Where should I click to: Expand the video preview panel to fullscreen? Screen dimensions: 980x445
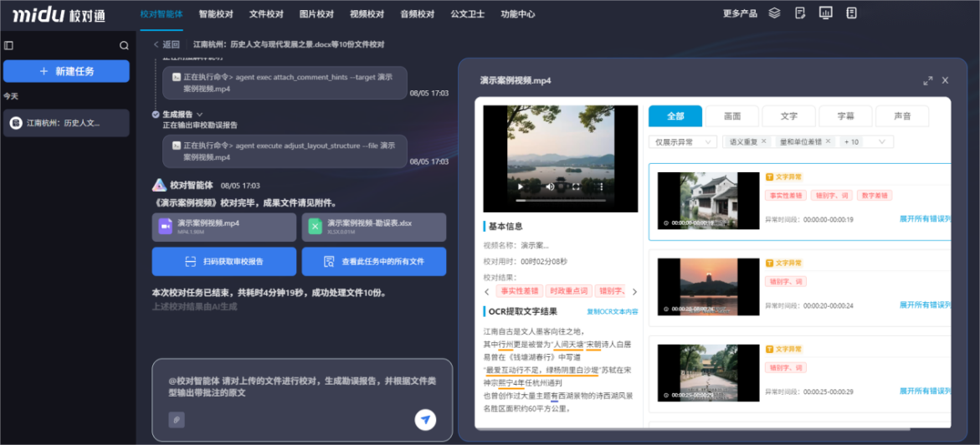[927, 80]
